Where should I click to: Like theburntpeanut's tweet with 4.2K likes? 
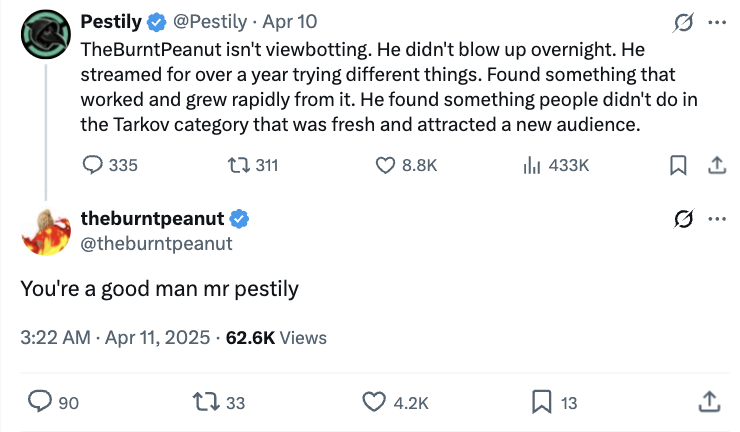pos(373,402)
